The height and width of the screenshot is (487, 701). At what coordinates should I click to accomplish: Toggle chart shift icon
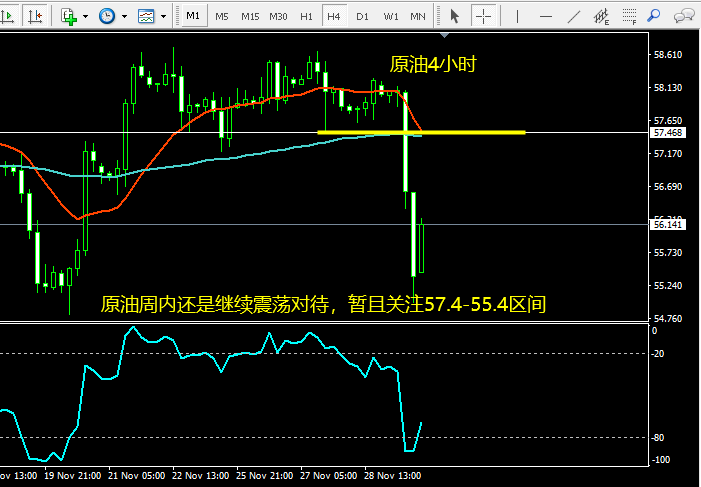(34, 17)
